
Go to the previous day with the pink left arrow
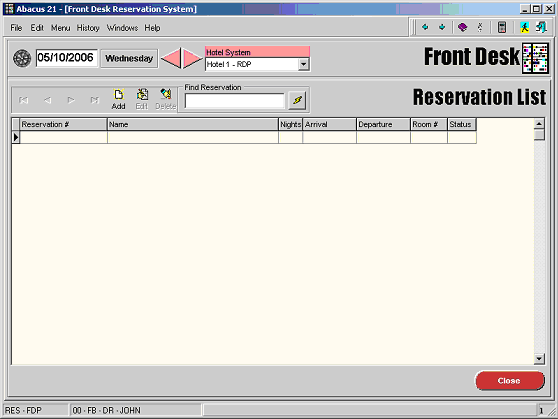pos(172,58)
